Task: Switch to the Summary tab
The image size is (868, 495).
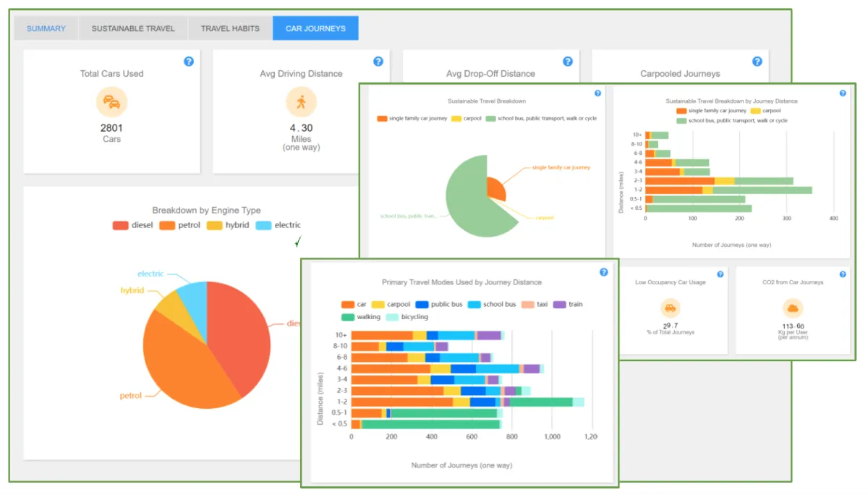Action: point(46,28)
